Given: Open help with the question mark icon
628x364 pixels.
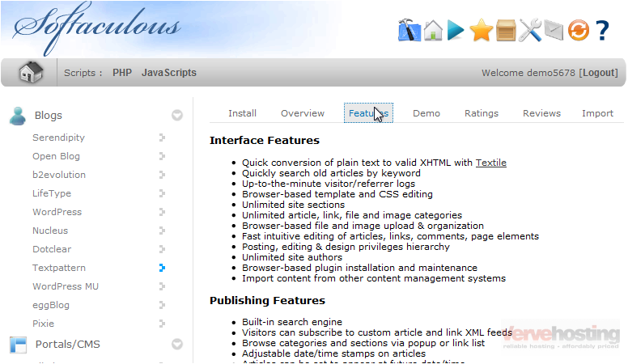Looking at the screenshot, I should pos(602,31).
